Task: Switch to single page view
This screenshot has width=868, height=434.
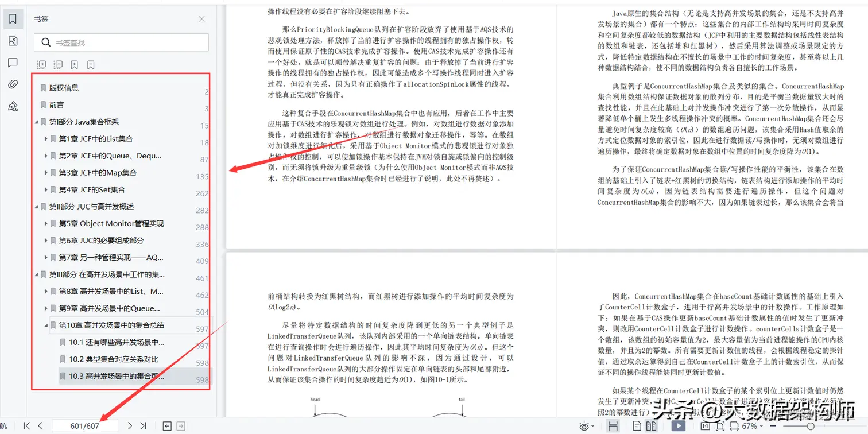Action: tap(637, 426)
